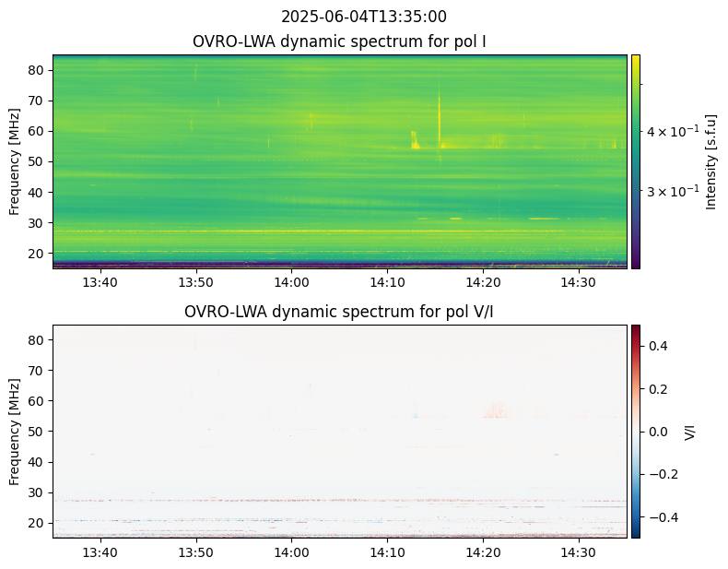Click the 2025-06-04T13:35:00 figure title
This screenshot has width=728, height=569.
[x=364, y=17]
